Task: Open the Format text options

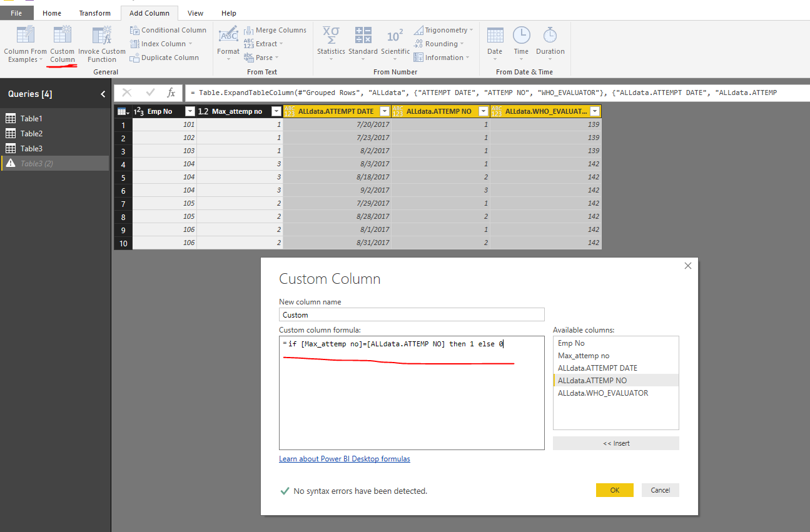Action: (228, 44)
